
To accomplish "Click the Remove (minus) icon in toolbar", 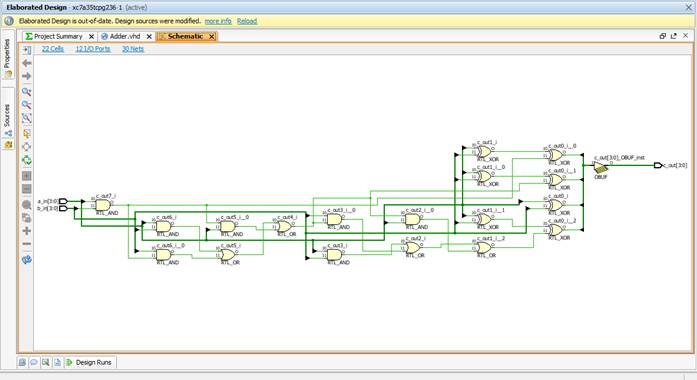I will point(27,244).
